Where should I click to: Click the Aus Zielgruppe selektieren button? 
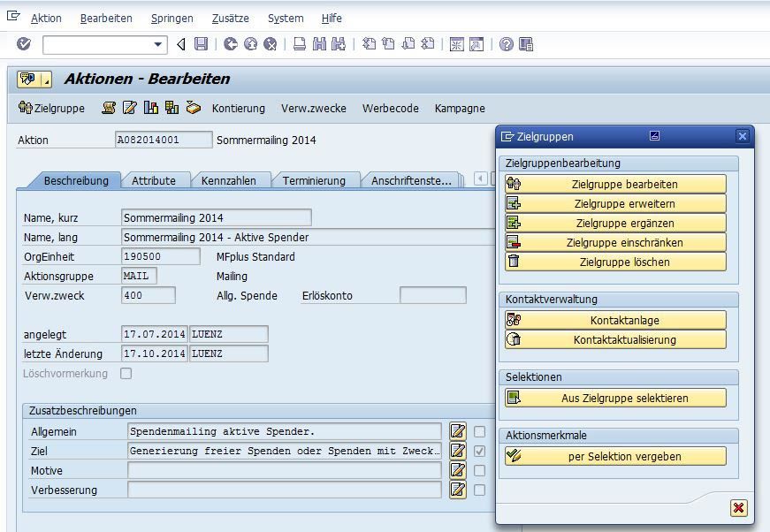tap(615, 398)
